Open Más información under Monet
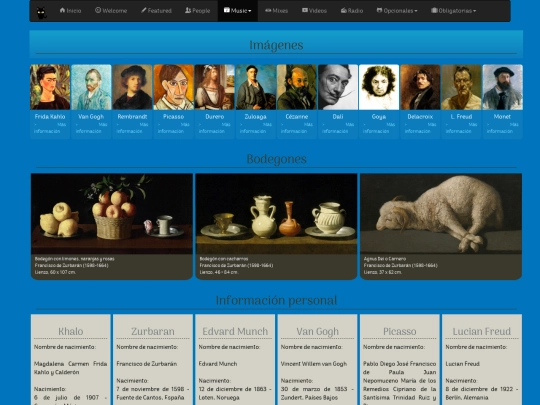 [502, 128]
